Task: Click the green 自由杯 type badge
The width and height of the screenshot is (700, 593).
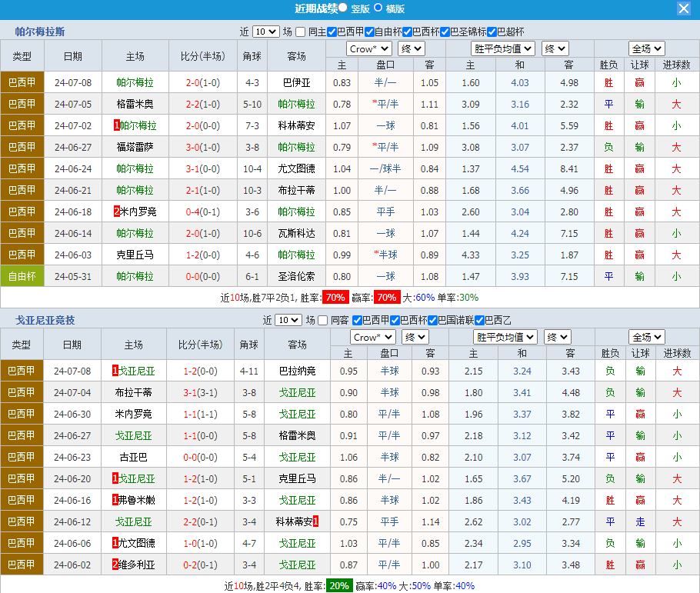Action: coord(22,276)
